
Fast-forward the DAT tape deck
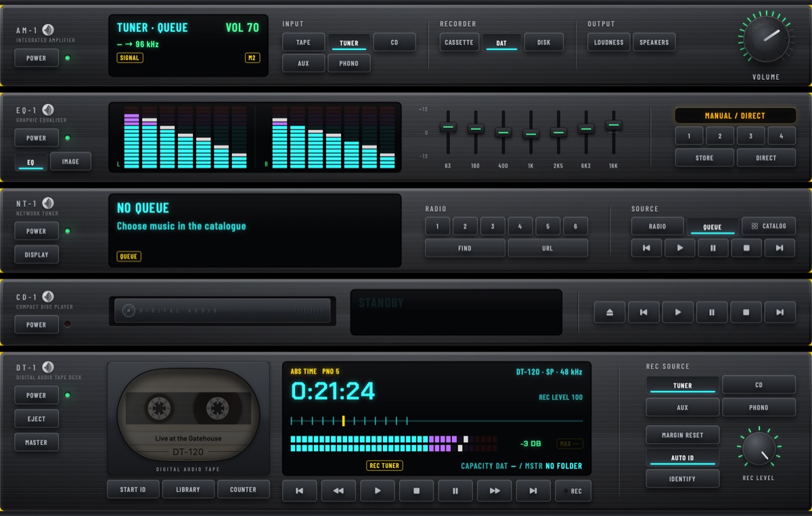[495, 491]
